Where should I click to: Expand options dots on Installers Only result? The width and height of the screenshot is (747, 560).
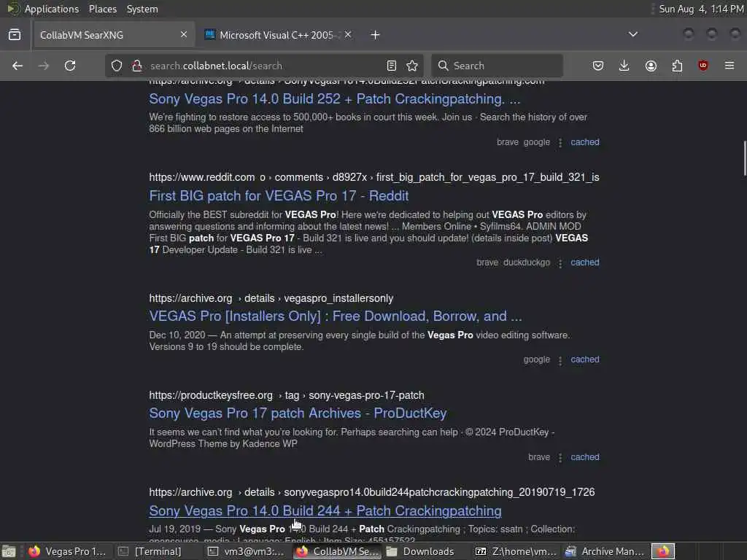click(x=560, y=360)
